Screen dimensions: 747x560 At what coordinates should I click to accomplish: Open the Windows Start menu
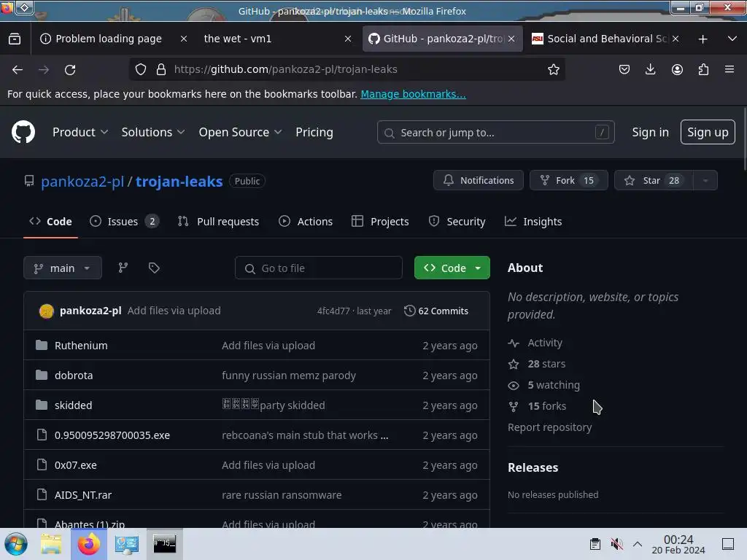(x=16, y=544)
